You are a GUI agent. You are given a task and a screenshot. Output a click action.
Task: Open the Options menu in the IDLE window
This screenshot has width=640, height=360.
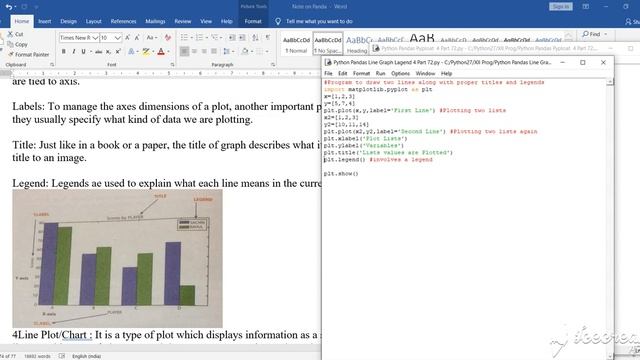click(400, 73)
